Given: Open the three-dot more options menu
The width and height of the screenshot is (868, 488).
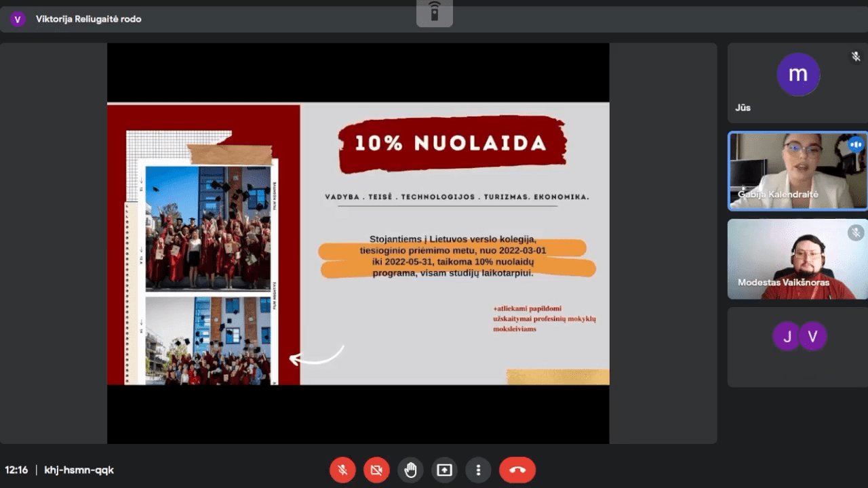Looking at the screenshot, I should (478, 470).
